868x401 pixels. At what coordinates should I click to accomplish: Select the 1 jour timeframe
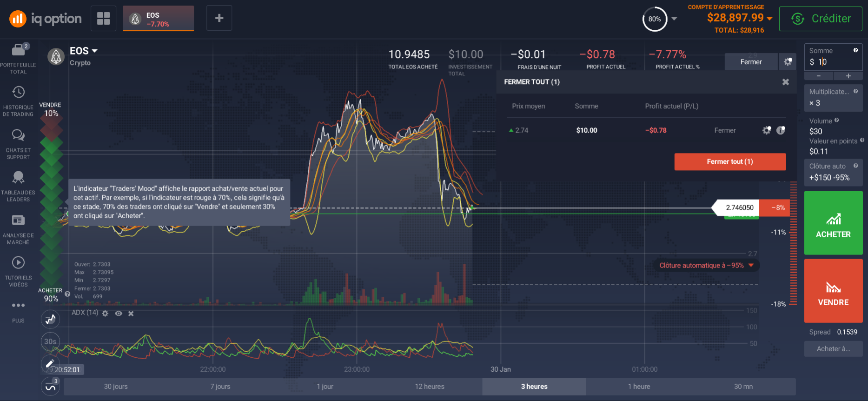tap(325, 387)
